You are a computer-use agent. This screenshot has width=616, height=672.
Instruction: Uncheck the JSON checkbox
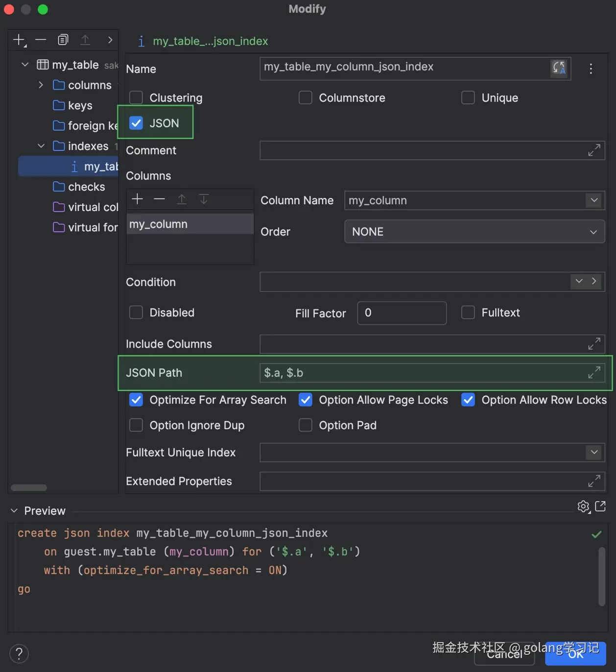(136, 123)
